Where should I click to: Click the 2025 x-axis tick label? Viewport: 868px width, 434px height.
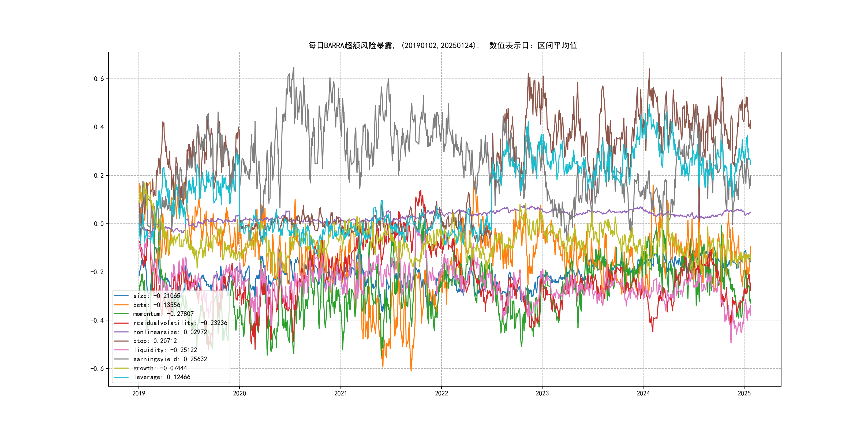pyautogui.click(x=744, y=393)
